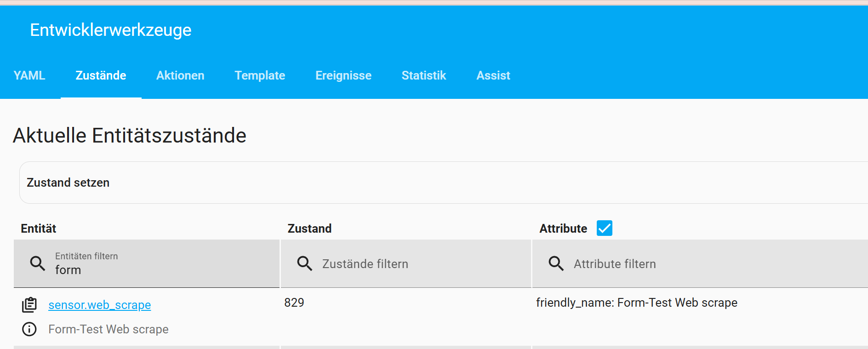Viewport: 868px width, 349px height.
Task: Click the magnifier icon in entity filter
Action: coord(38,263)
